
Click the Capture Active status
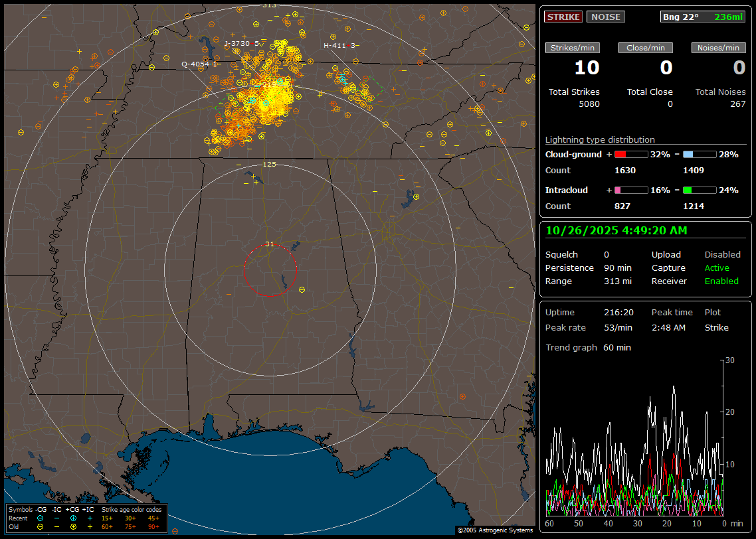[x=717, y=268]
